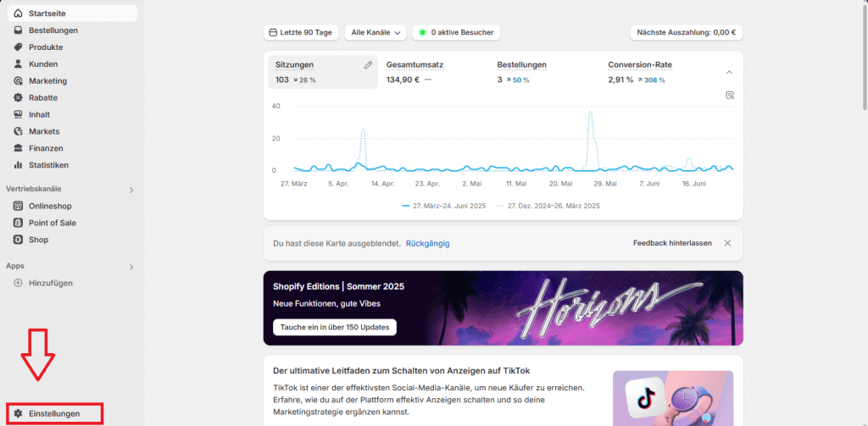Select the Bestellungen metric in chart card
868x426 pixels.
(545, 72)
